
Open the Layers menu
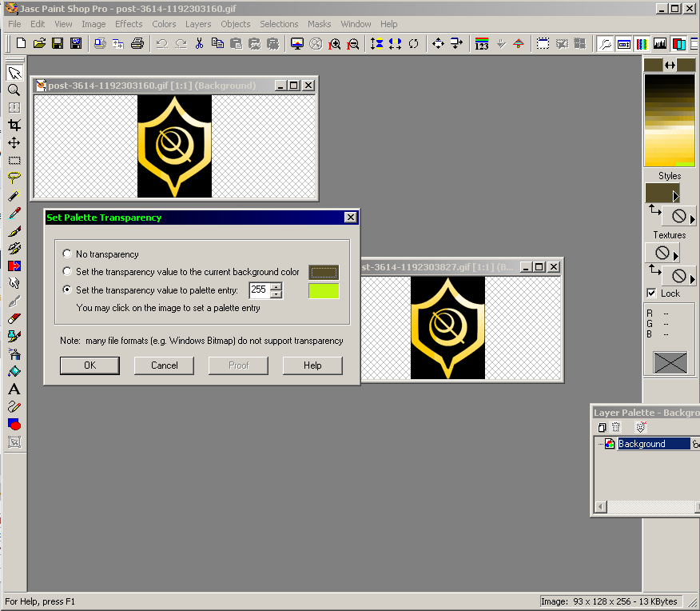click(x=198, y=24)
